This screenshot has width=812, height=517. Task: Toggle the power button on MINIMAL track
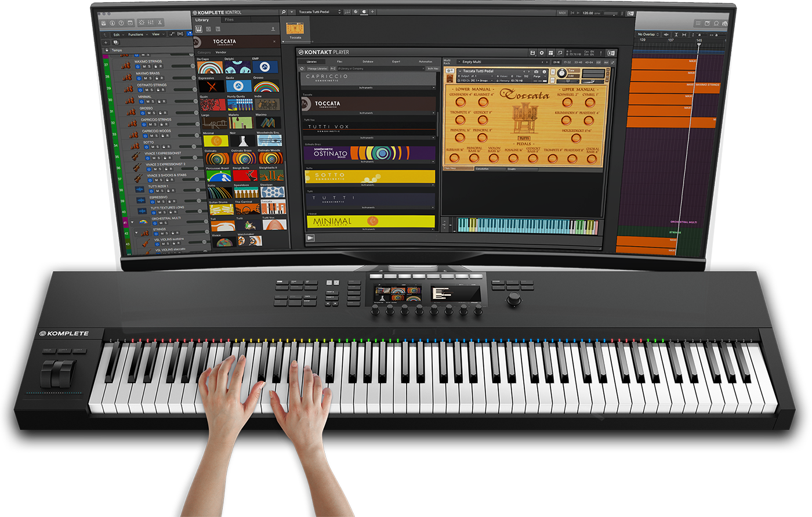[x=140, y=102]
